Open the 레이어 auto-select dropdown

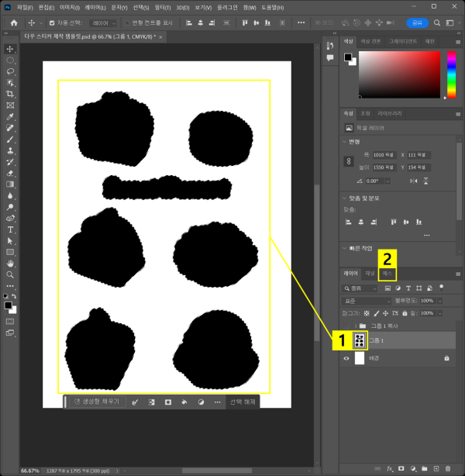(103, 23)
